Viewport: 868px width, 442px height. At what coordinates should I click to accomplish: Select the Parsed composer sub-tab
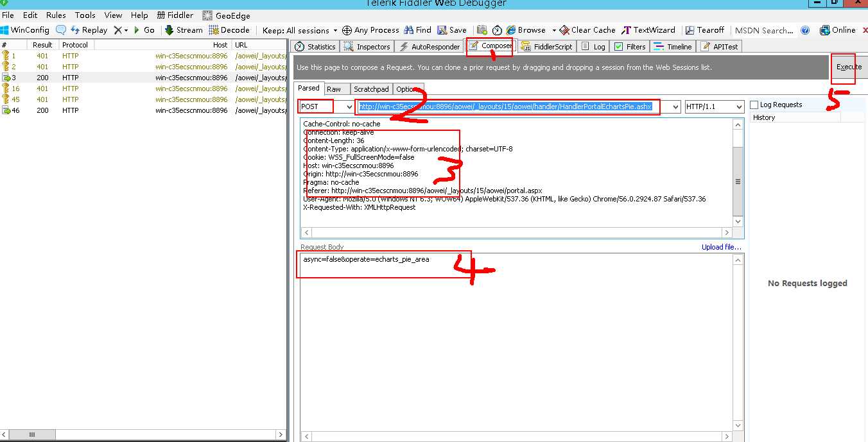[x=309, y=89]
